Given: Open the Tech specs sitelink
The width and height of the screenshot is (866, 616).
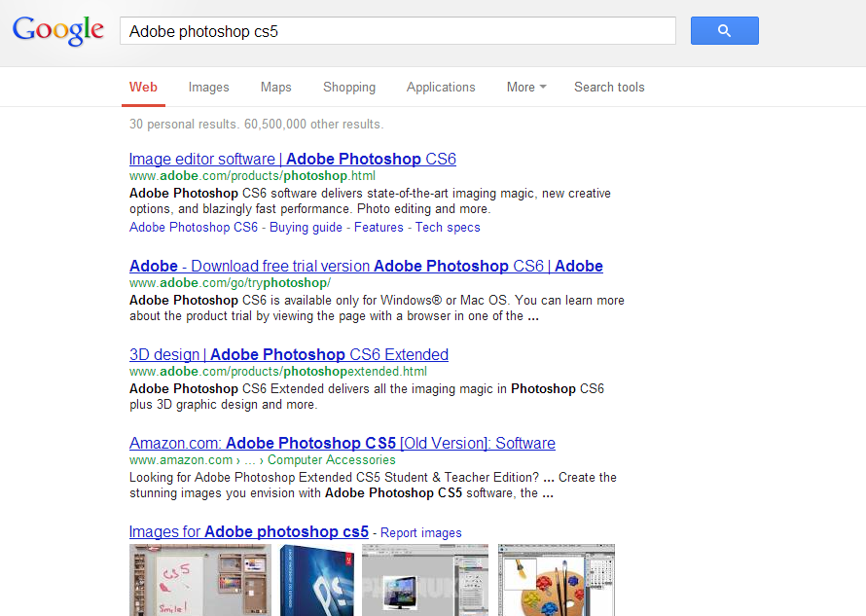Looking at the screenshot, I should coord(448,227).
